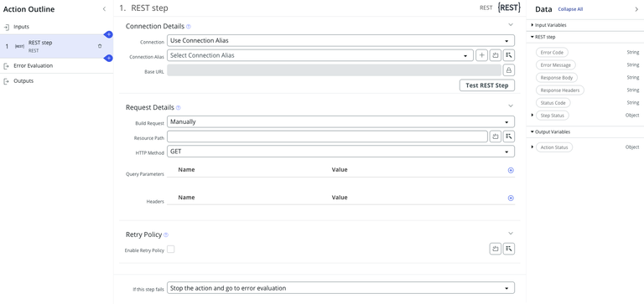Open data picker beside Connection Alias
The image size is (644, 304).
[509, 55]
